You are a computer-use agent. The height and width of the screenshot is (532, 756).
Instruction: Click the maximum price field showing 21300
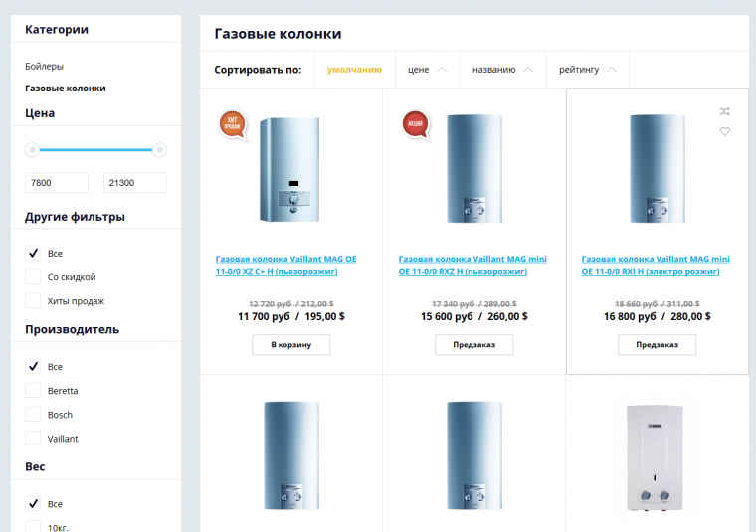click(x=134, y=183)
